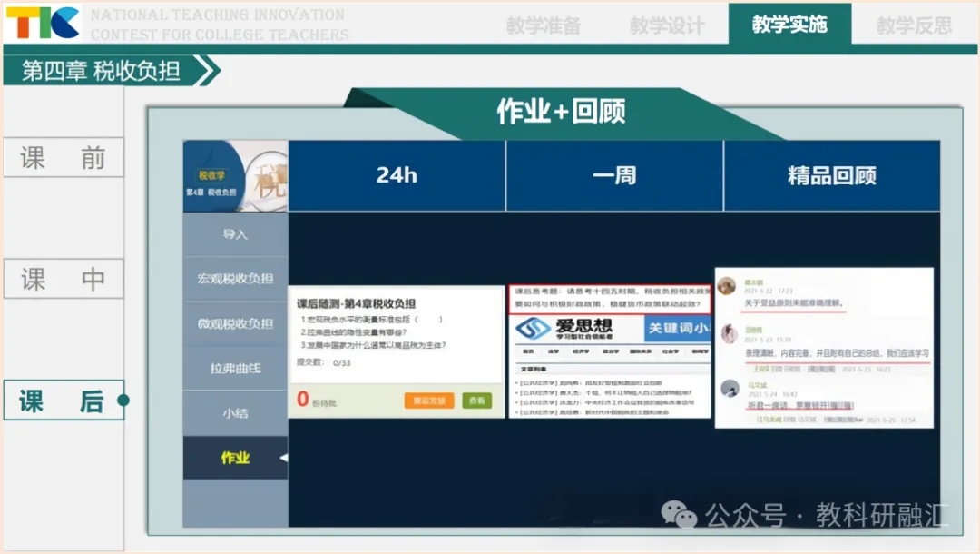Click the 作业+回顾 slide title
Viewport: 980px width, 554px height.
pos(561,112)
